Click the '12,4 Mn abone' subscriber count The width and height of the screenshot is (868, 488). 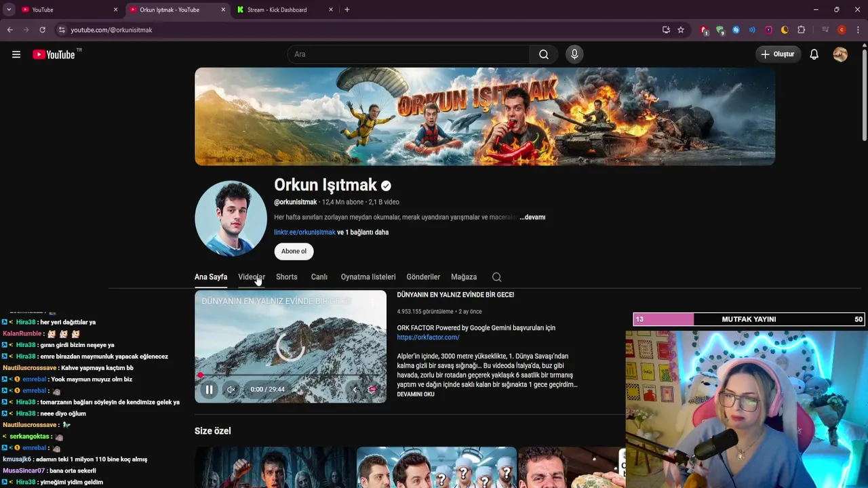[x=343, y=202]
